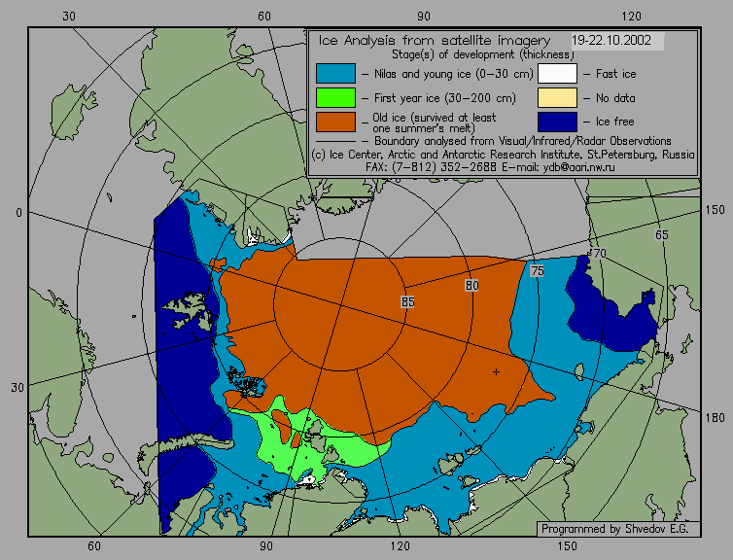Click the bottom-edge longitude label 90

click(x=266, y=546)
